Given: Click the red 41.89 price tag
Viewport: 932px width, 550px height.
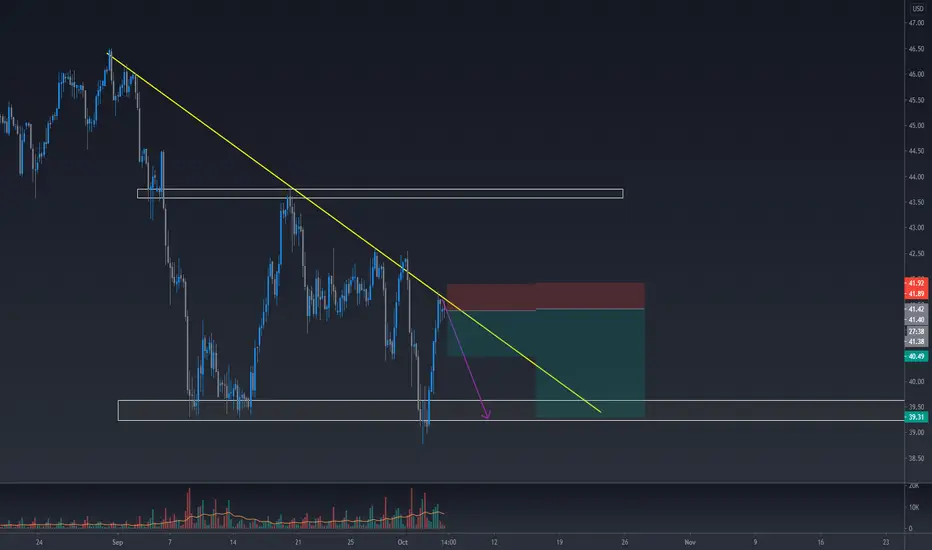Looking at the screenshot, I should click(916, 294).
